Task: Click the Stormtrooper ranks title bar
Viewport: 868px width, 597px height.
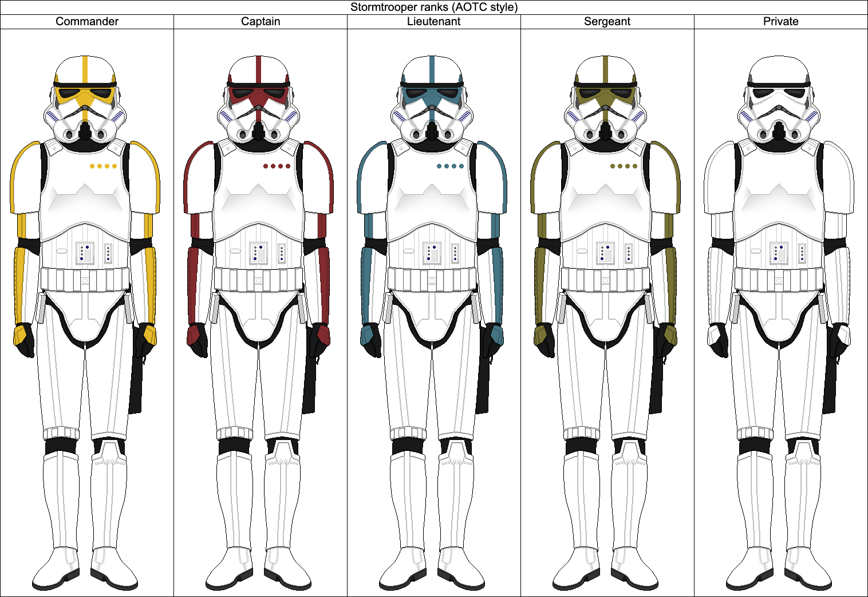Action: pos(434,7)
